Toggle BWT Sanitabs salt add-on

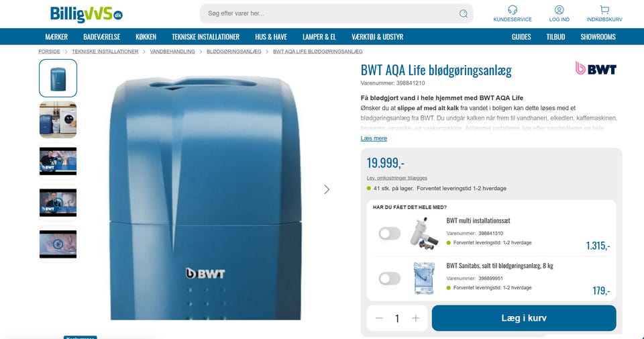pos(389,279)
